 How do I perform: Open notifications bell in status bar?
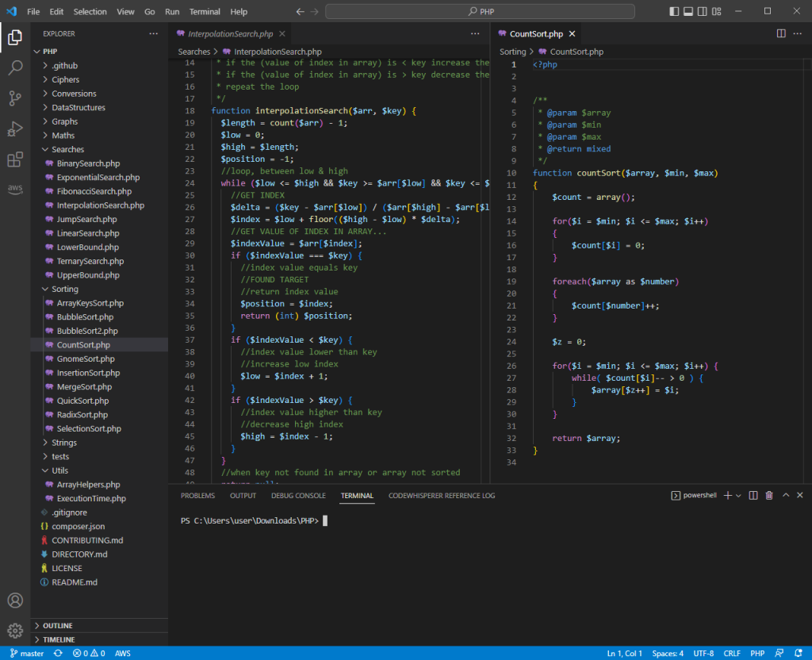click(798, 654)
